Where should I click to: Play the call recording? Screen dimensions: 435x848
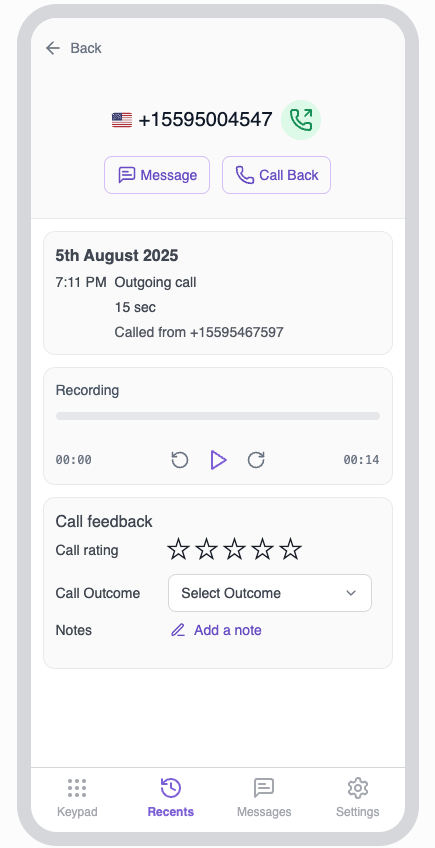(218, 460)
